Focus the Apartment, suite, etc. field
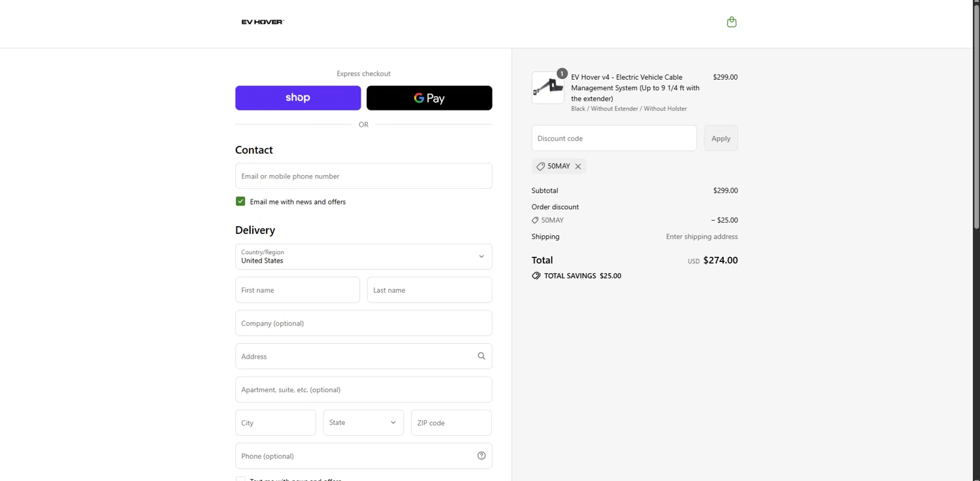Screen dimensions: 980x481 pyautogui.click(x=363, y=390)
